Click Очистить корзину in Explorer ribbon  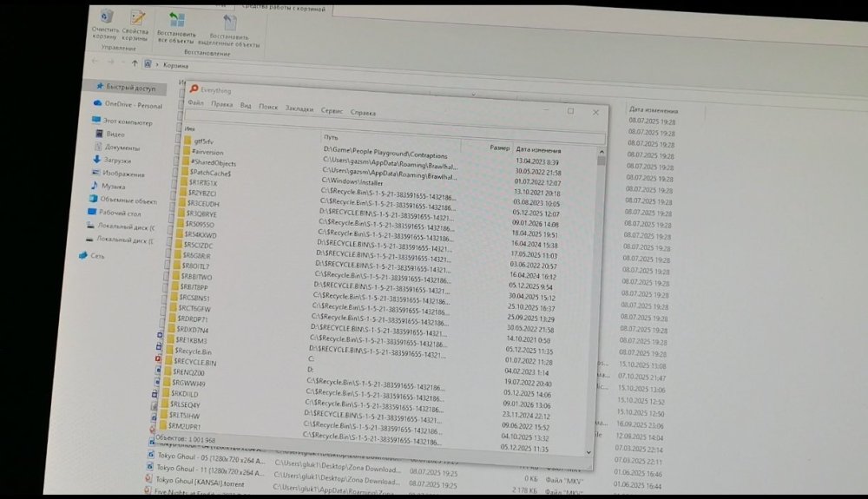[105, 25]
